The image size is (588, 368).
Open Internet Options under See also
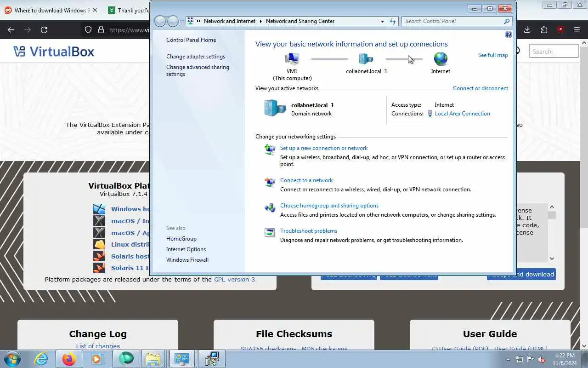pos(186,249)
